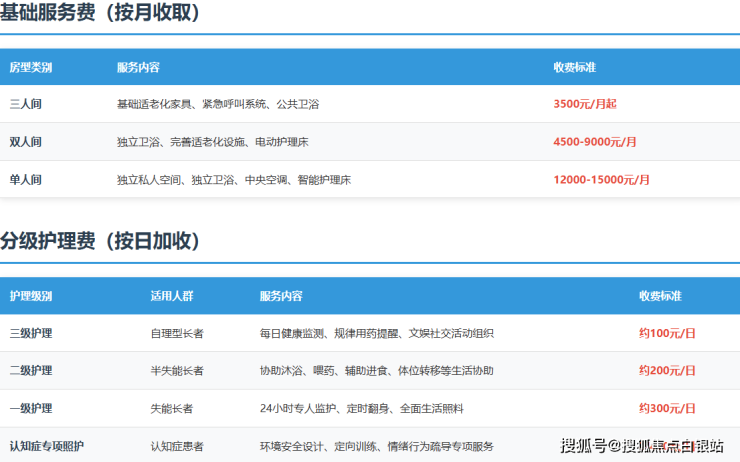Click the 一级护理 row label
The height and width of the screenshot is (462, 740).
coord(31,409)
